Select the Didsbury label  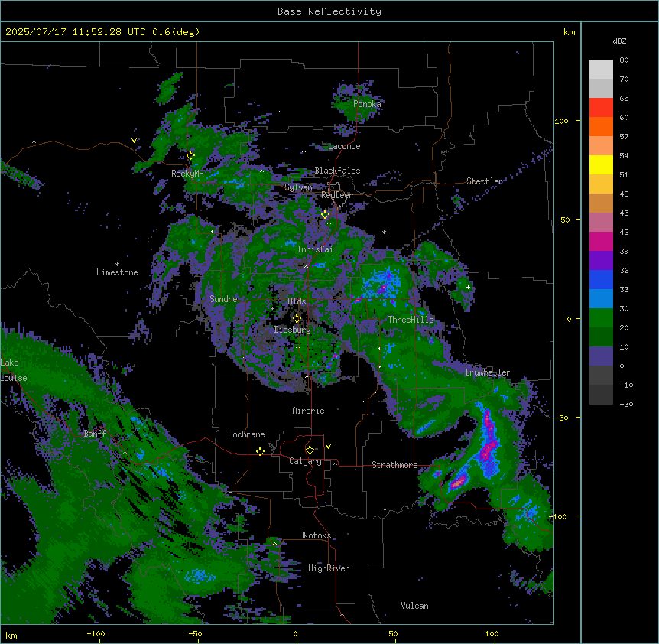pos(293,330)
